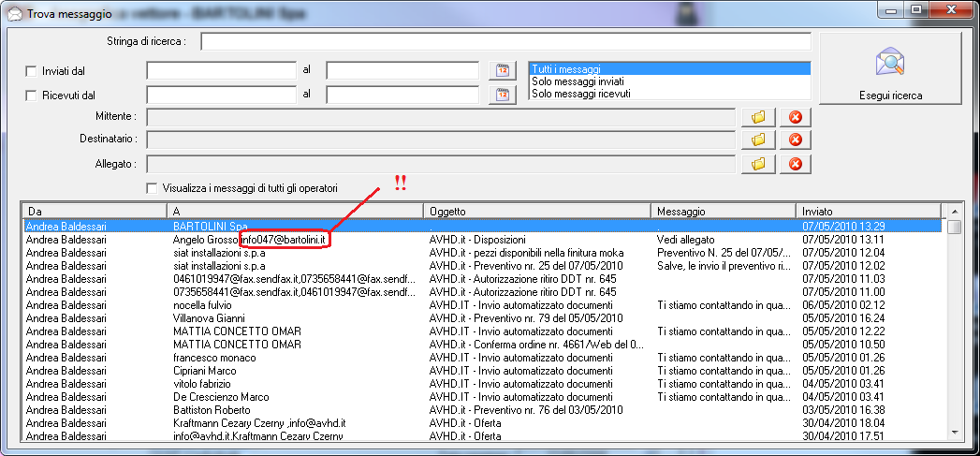Clear the Allegato field with red X
This screenshot has width=980, height=456.
(x=795, y=164)
